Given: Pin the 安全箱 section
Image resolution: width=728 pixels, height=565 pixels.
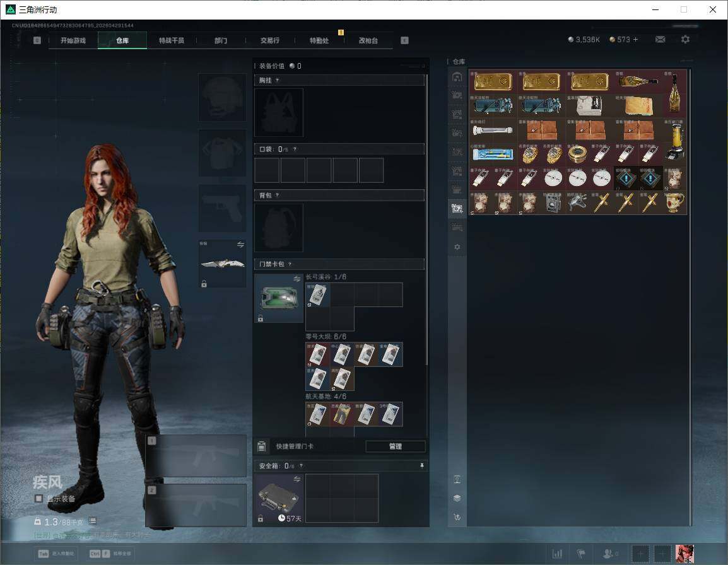Looking at the screenshot, I should 421,465.
